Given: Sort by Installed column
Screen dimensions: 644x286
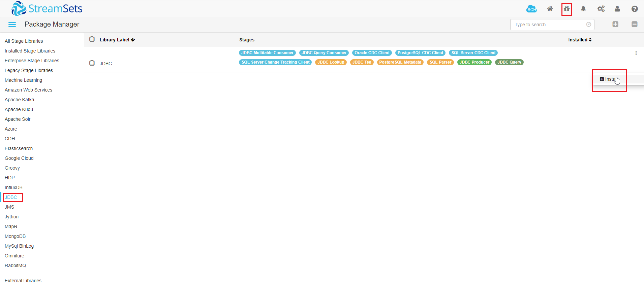Looking at the screenshot, I should click(580, 40).
